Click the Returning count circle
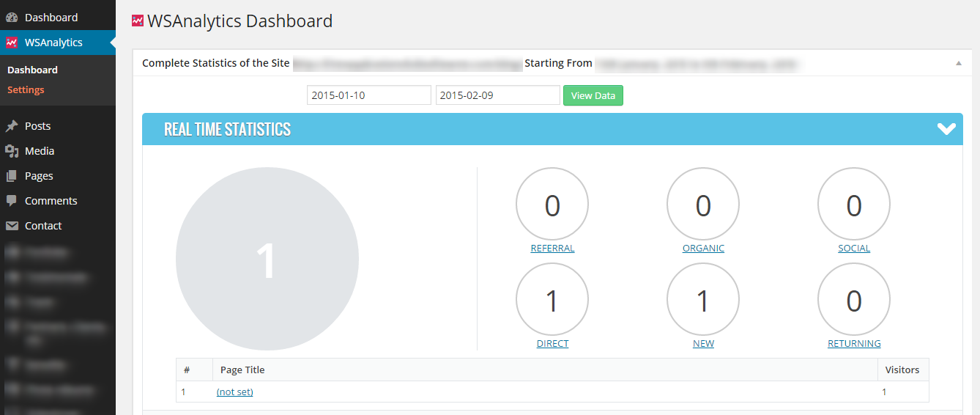The height and width of the screenshot is (415, 980). tap(854, 300)
